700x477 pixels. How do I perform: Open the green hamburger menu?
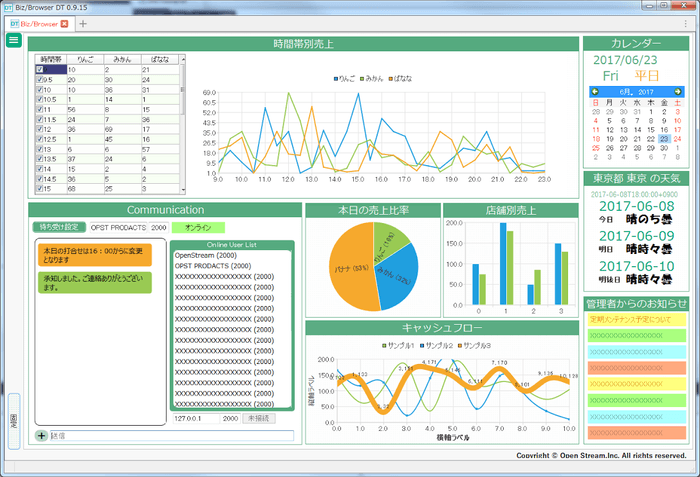click(14, 40)
